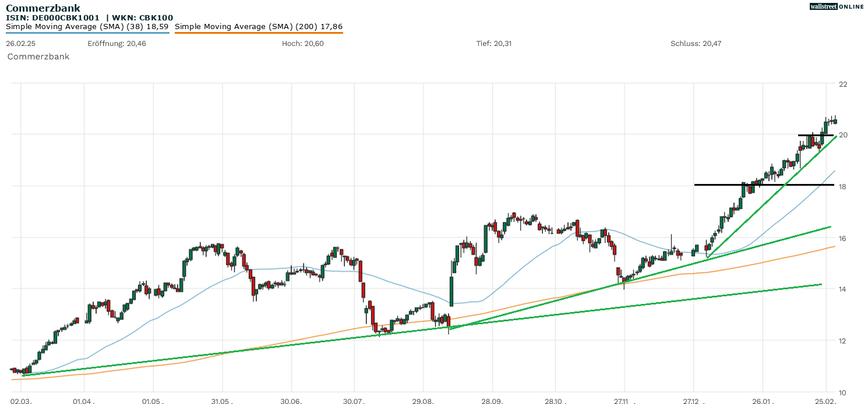Click the Commerzbank series label above chart

[38, 56]
